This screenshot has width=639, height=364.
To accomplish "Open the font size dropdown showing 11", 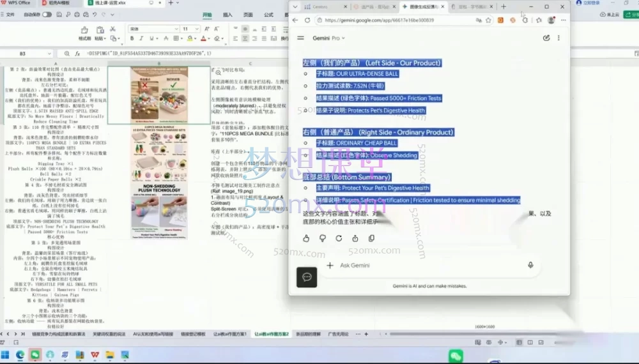I will [x=196, y=29].
